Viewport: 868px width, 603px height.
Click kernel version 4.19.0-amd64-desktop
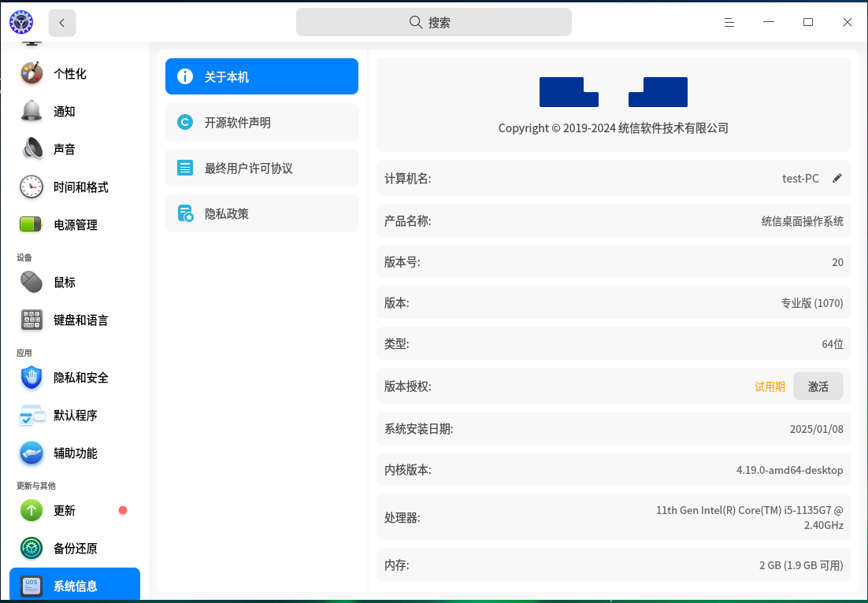(x=790, y=470)
